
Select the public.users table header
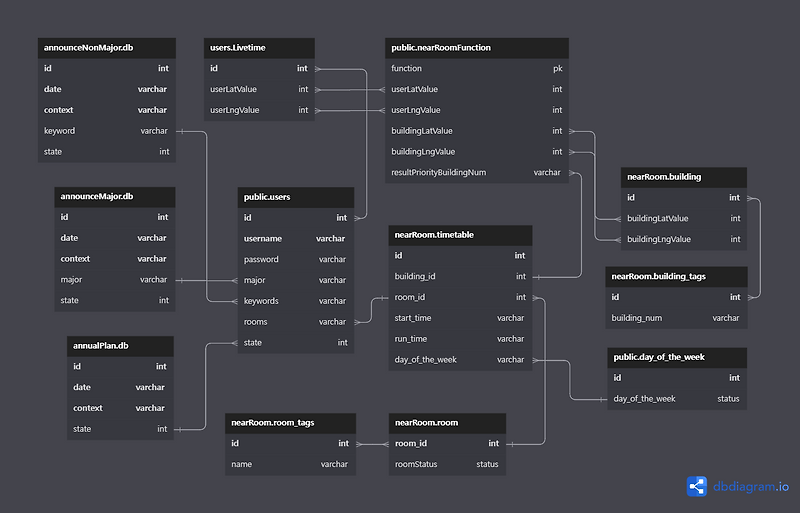click(x=296, y=197)
